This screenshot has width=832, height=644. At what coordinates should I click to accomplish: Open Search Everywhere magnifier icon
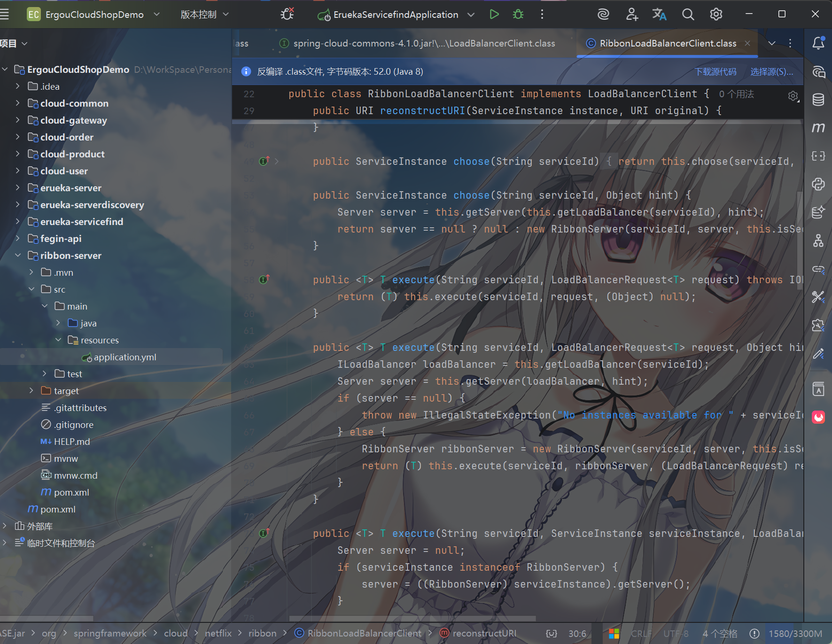[688, 15]
